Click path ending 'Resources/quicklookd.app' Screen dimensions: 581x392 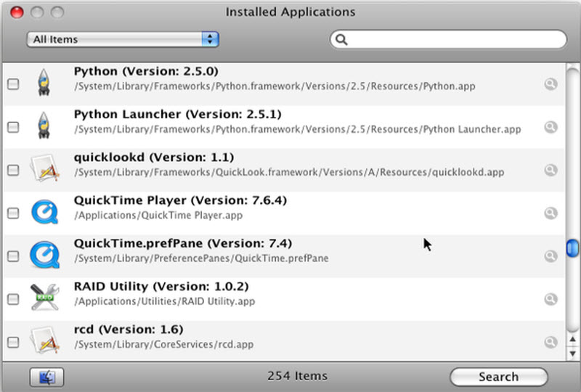pos(289,172)
